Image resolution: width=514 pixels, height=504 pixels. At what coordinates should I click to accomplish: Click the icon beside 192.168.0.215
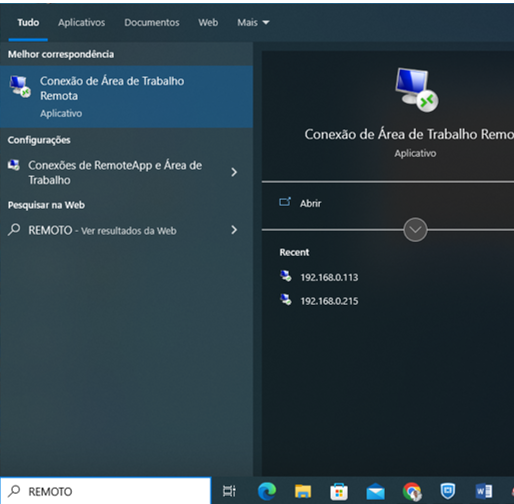[x=286, y=300]
